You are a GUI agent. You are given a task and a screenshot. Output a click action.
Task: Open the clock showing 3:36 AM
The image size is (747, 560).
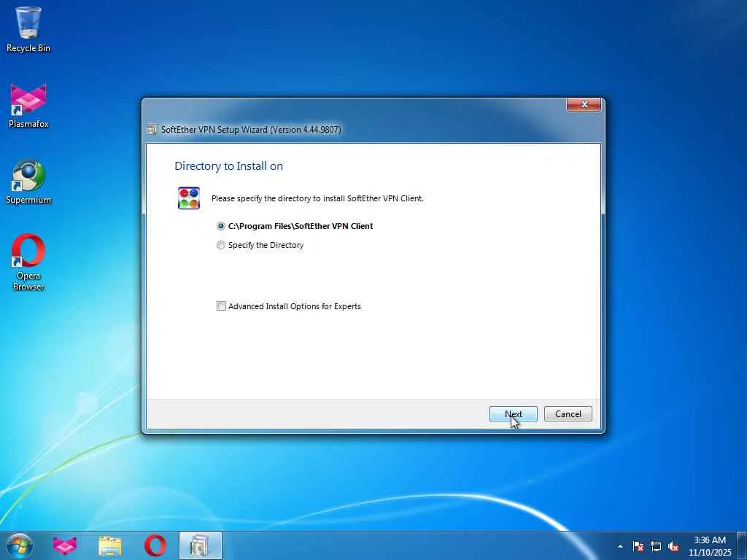click(x=709, y=546)
